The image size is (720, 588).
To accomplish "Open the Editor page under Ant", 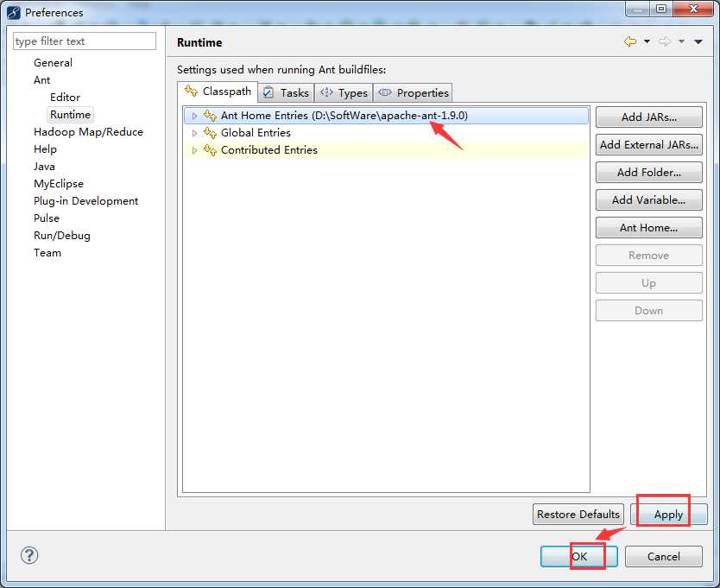I will pos(65,97).
